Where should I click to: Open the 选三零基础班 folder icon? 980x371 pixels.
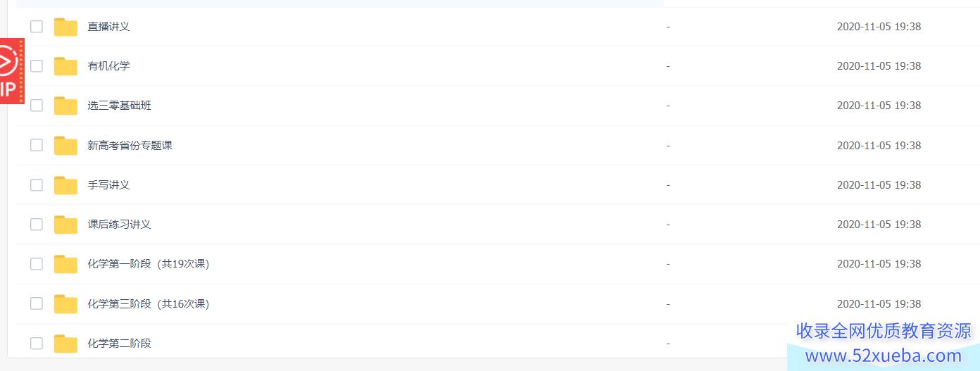65,106
